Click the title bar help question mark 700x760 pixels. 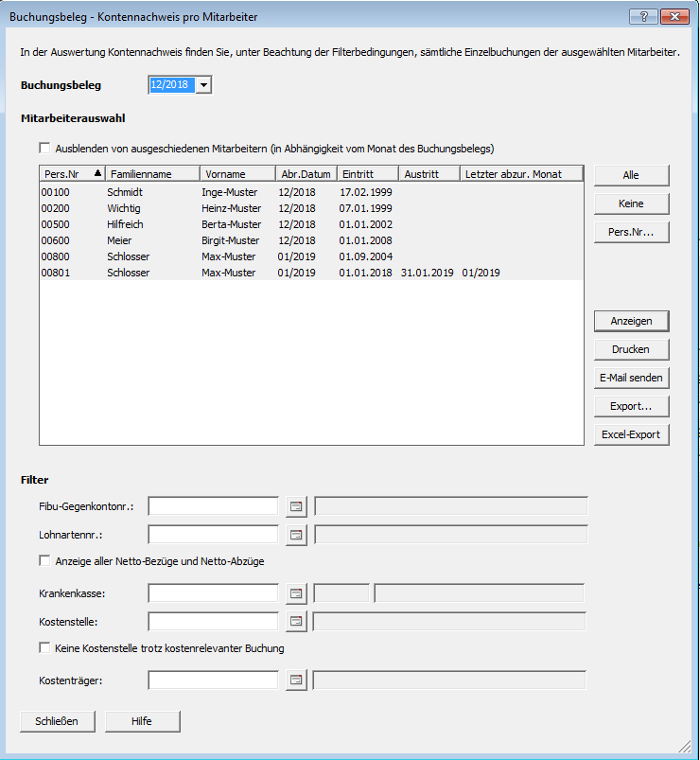(643, 16)
